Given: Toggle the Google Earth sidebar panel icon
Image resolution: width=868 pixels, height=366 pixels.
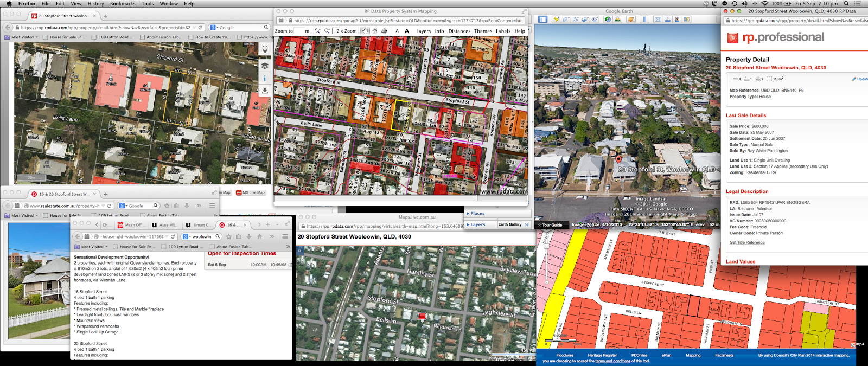Looking at the screenshot, I should click(x=542, y=19).
